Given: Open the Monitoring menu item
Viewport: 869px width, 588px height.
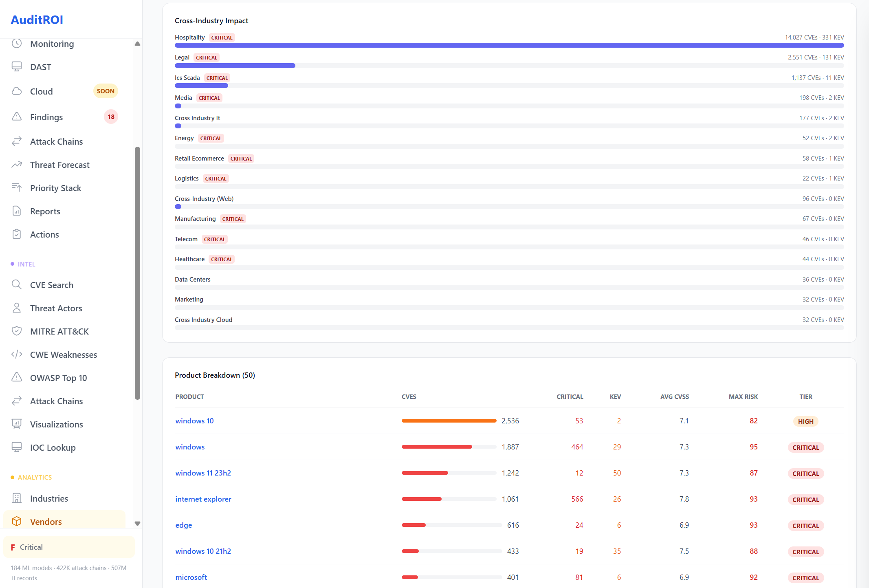Looking at the screenshot, I should pos(64,44).
